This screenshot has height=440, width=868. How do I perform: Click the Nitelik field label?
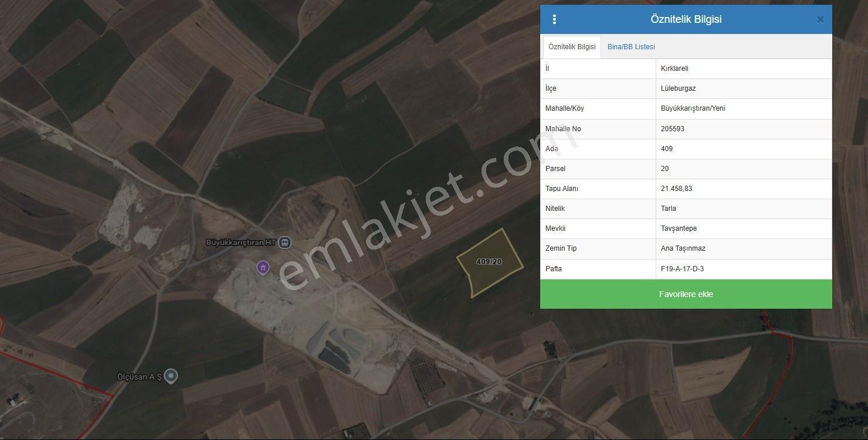(x=555, y=209)
